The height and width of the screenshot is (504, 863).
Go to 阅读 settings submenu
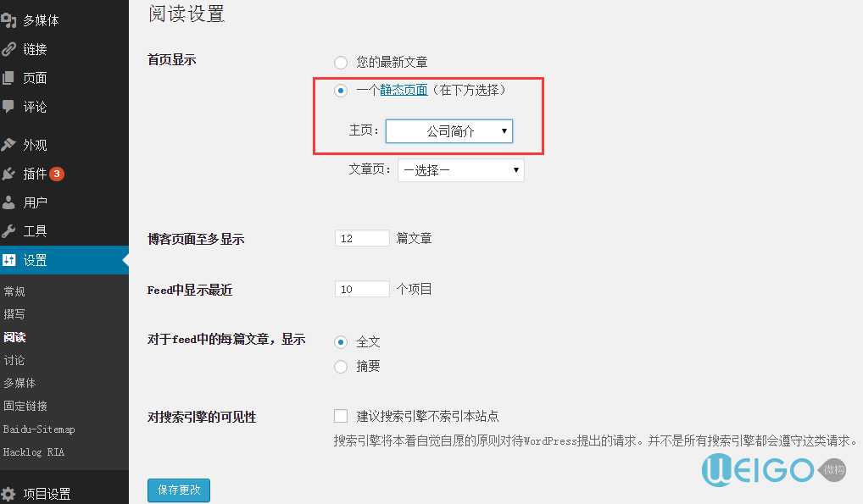15,337
